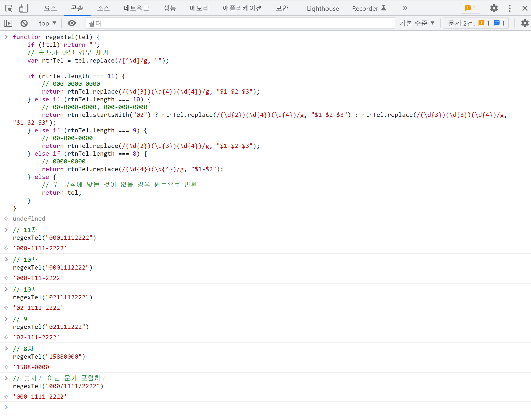Screen dimensions: 531x420
Task: Open the issues notification counter
Action: [470, 8]
